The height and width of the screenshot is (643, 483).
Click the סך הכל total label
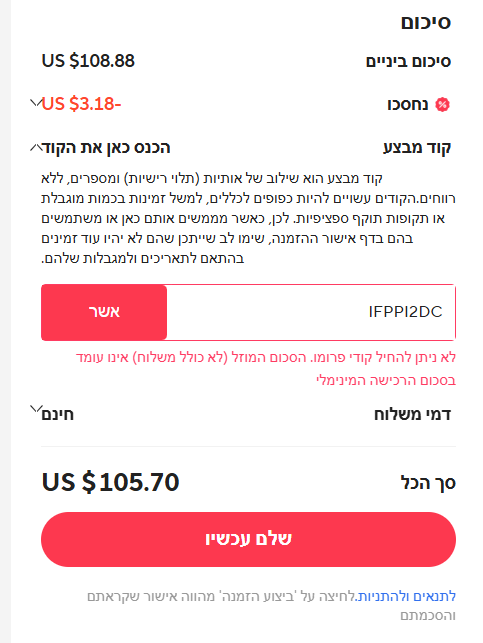pos(428,483)
